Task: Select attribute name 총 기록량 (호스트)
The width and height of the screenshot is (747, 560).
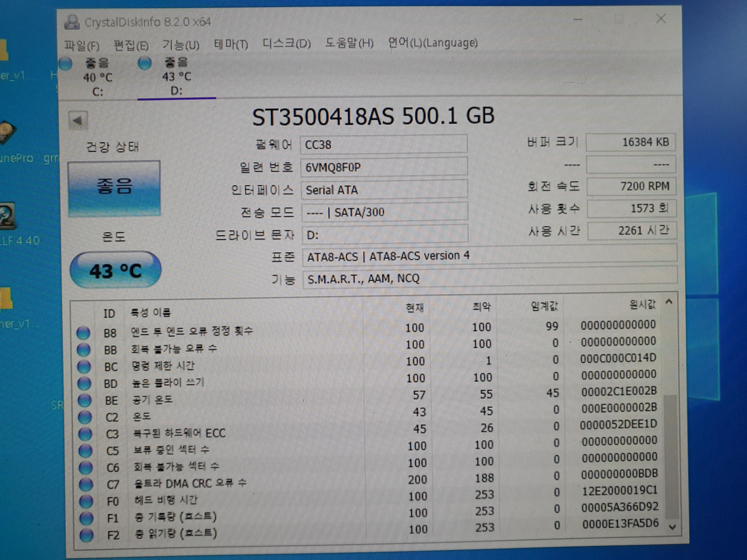Action: click(176, 516)
